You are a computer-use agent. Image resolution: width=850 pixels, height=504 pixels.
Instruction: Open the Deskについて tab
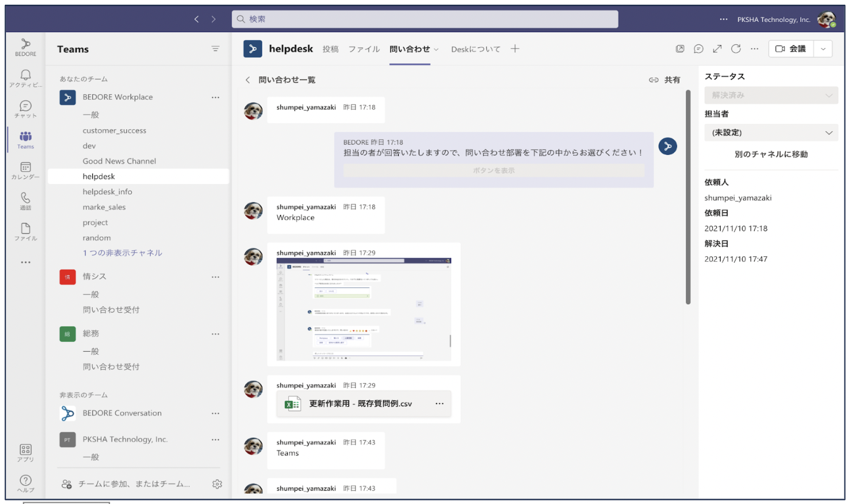(475, 49)
